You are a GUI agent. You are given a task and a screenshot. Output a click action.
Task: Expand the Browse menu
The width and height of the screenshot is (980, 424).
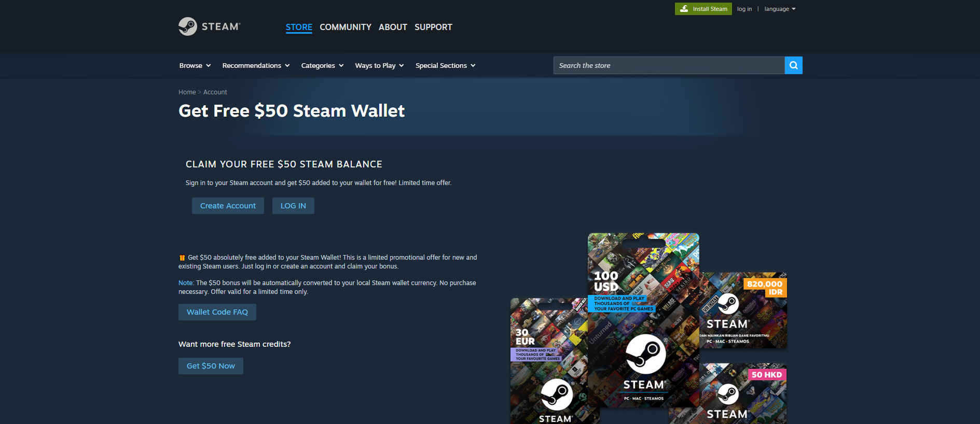pos(195,65)
